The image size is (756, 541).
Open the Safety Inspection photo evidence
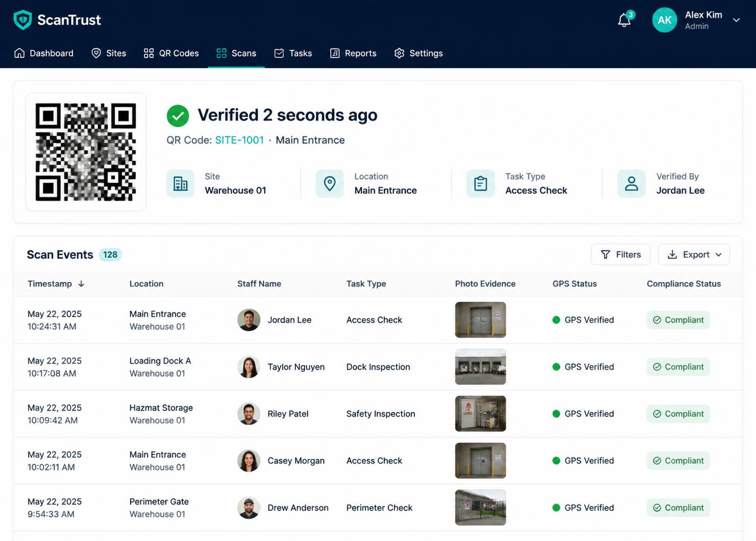[481, 414]
